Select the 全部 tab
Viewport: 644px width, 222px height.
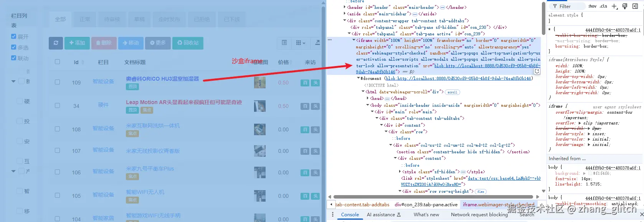point(60,19)
